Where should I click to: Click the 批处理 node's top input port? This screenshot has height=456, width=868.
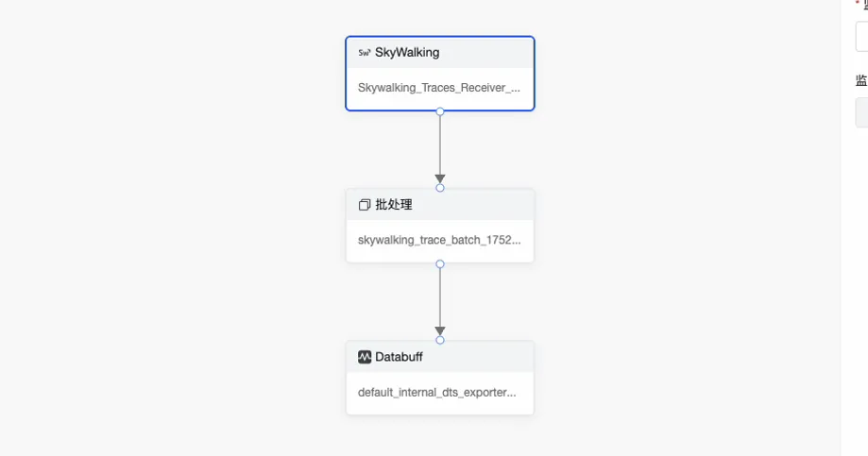coord(440,188)
